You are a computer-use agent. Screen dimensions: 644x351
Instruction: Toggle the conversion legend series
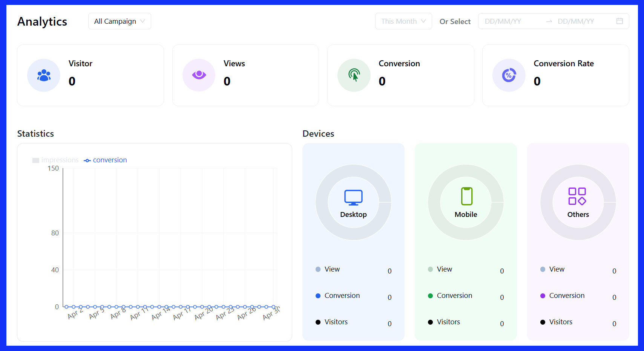tap(105, 160)
